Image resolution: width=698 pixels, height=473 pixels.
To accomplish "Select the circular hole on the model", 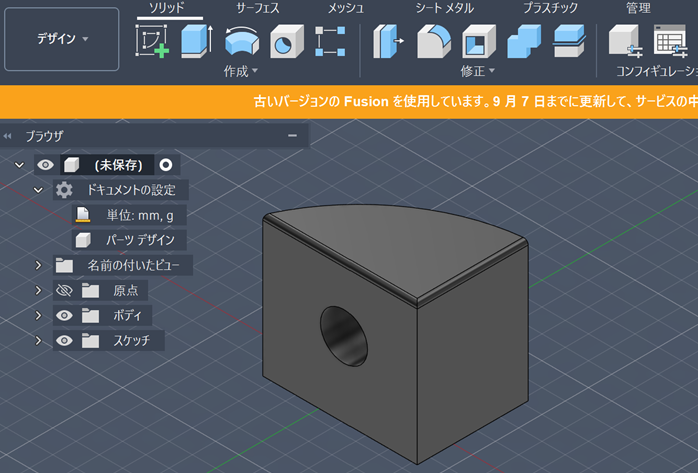I will point(344,336).
